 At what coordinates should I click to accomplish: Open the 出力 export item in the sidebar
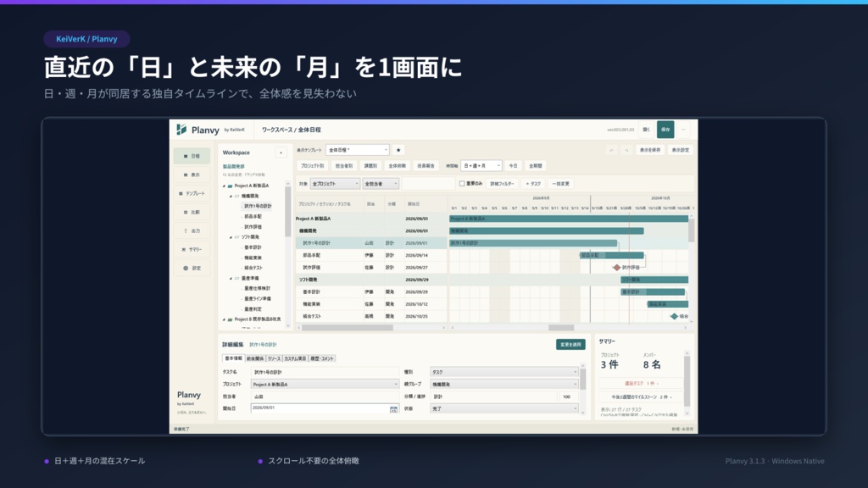(x=192, y=230)
